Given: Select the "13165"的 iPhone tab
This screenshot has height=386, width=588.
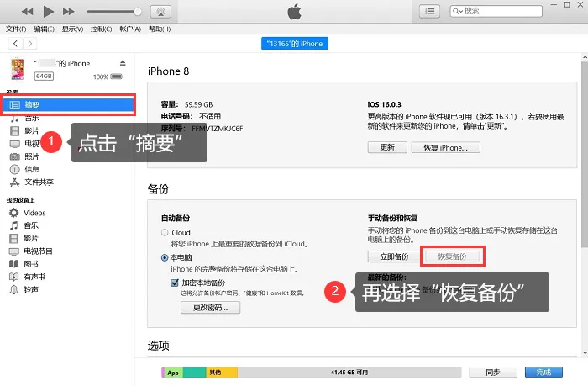Looking at the screenshot, I should coord(294,44).
